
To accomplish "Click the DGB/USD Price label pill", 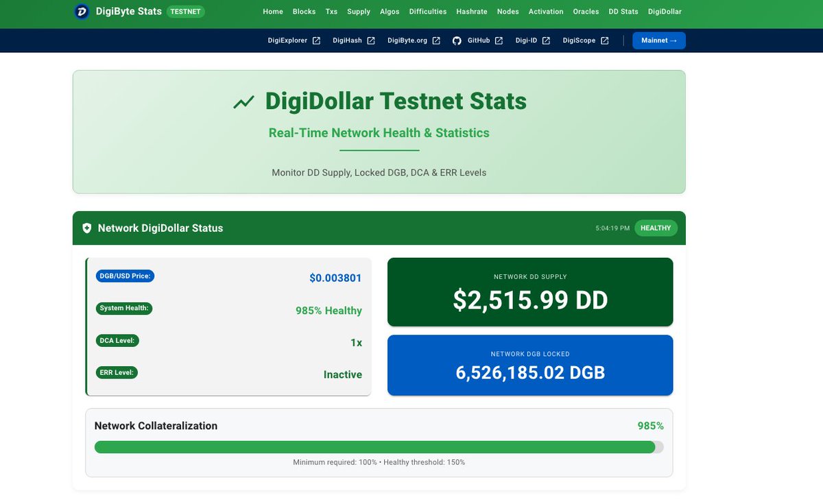I will coord(126,276).
